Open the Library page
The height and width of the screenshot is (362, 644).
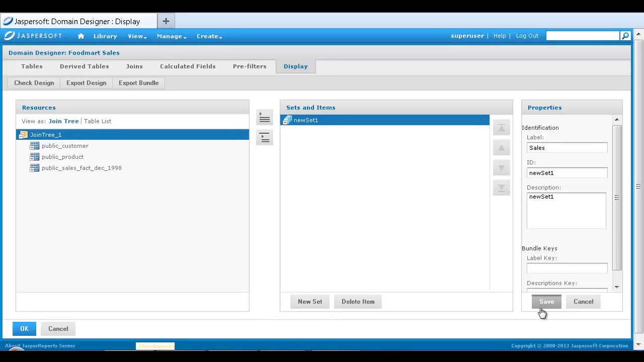[x=105, y=36]
